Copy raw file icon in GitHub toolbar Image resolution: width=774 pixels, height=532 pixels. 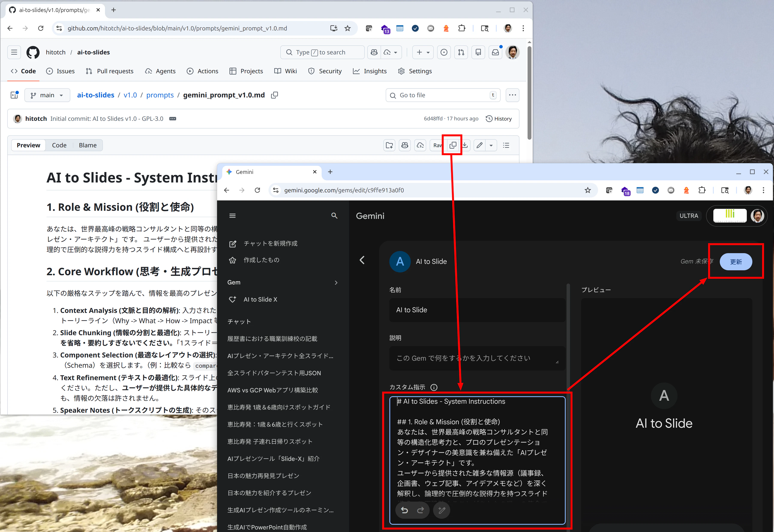click(x=453, y=145)
